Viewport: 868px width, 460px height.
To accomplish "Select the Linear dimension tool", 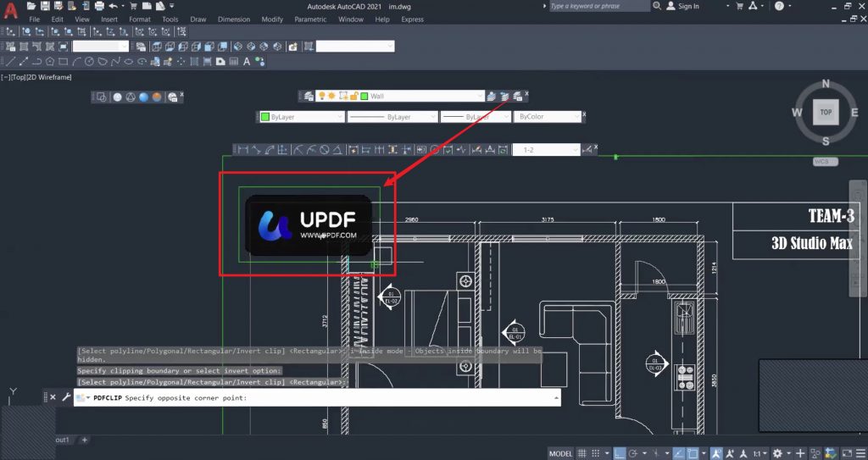I will pos(242,150).
